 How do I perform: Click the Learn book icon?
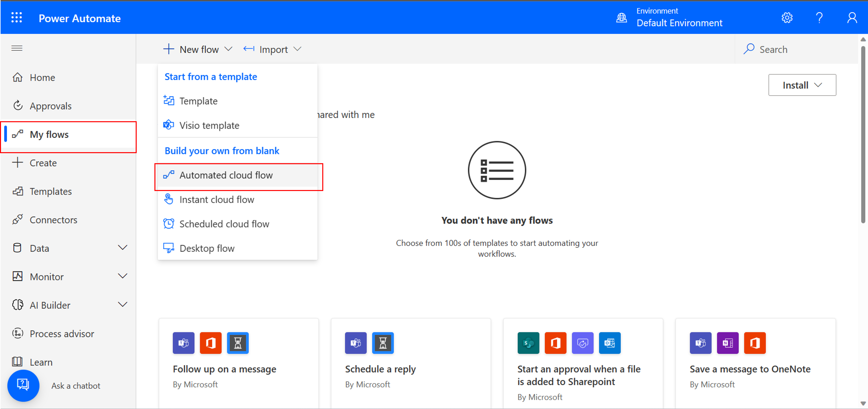coord(18,361)
